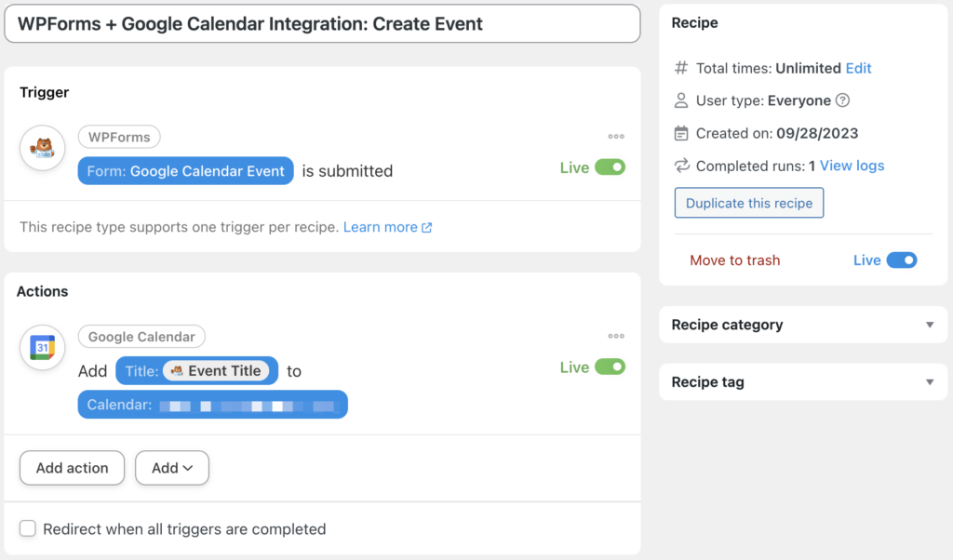
Task: Select the Google Calendar icon in Actions
Action: tap(42, 347)
